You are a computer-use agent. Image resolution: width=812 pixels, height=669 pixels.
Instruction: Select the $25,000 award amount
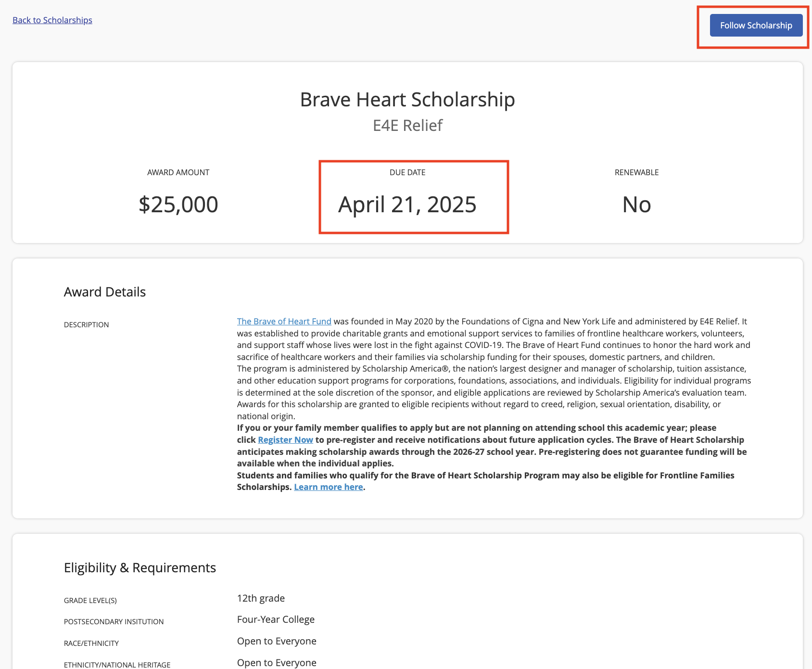pos(178,205)
